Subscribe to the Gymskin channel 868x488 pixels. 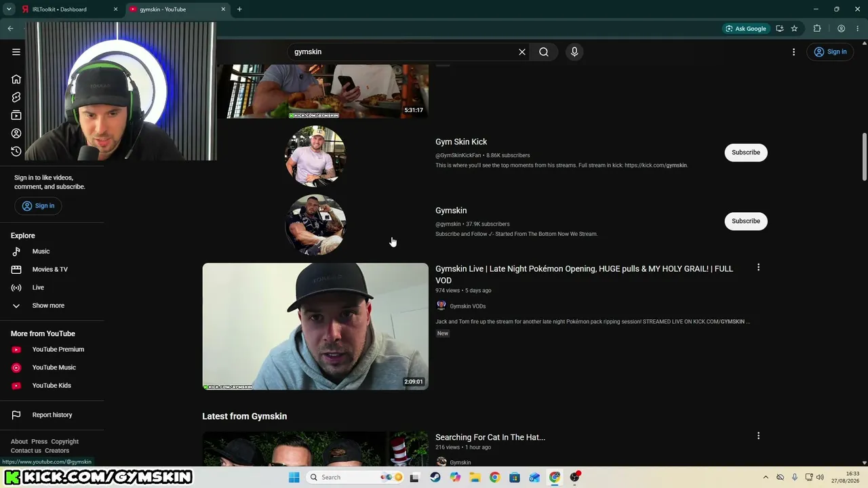746,221
